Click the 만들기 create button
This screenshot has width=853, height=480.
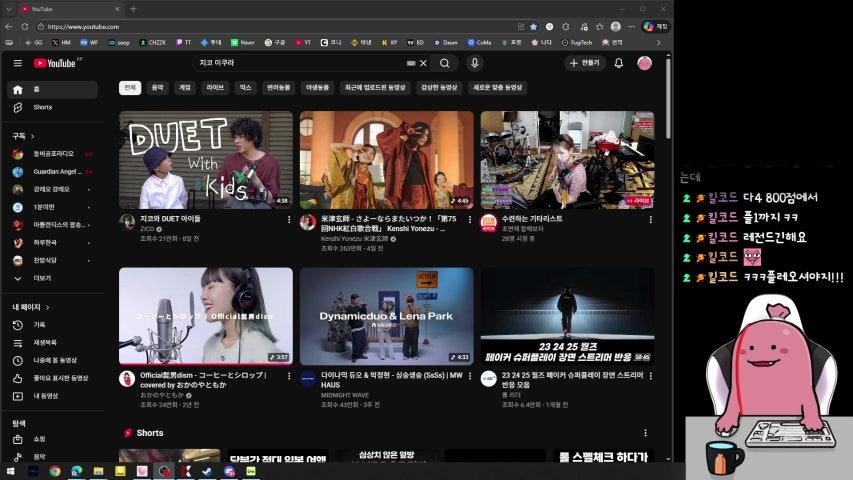click(x=585, y=63)
